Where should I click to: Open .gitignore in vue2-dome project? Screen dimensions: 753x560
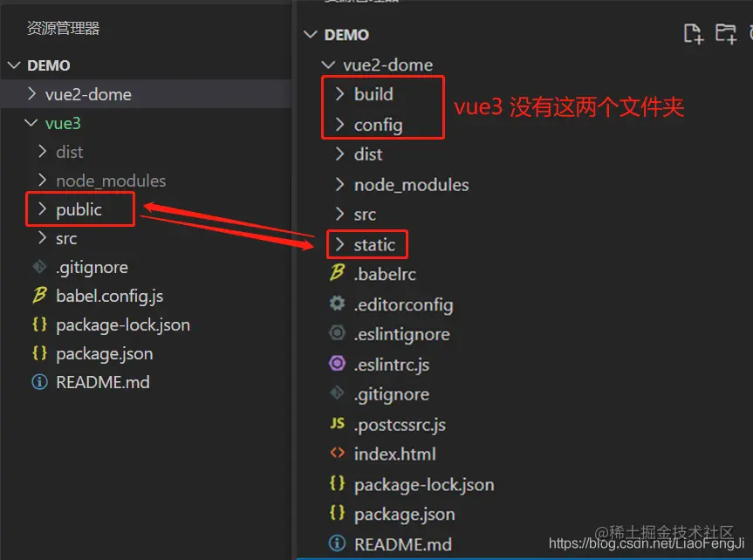pyautogui.click(x=392, y=394)
